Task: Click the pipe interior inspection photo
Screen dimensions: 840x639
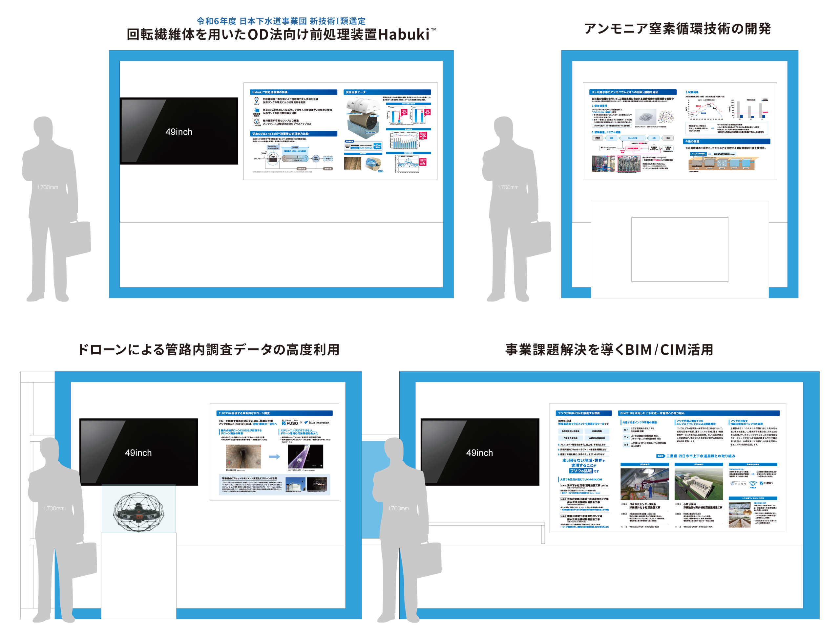Action: [x=243, y=456]
